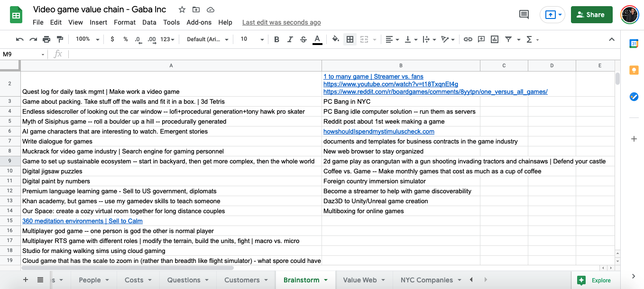Click the insert link icon
Screen dimensions: 644x289
click(468, 39)
